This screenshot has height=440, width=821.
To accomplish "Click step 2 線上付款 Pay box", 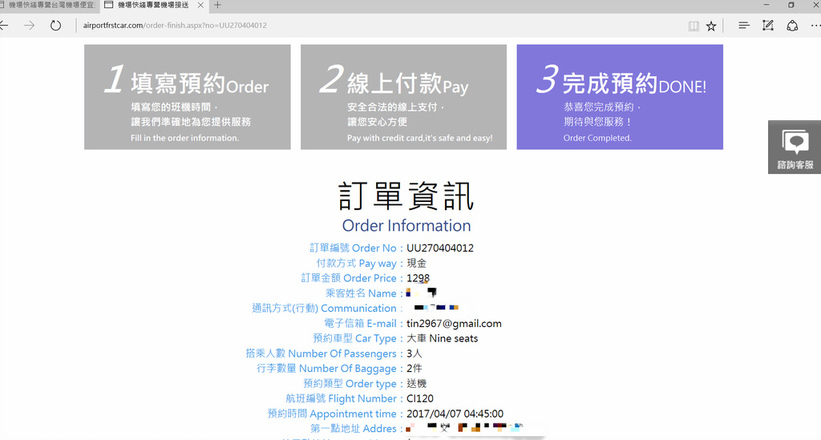I will click(x=403, y=97).
